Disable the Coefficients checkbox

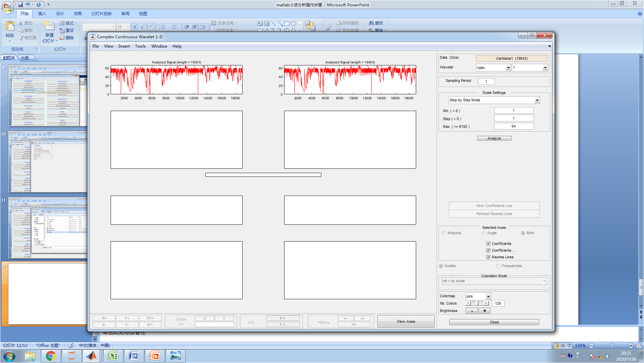(489, 244)
